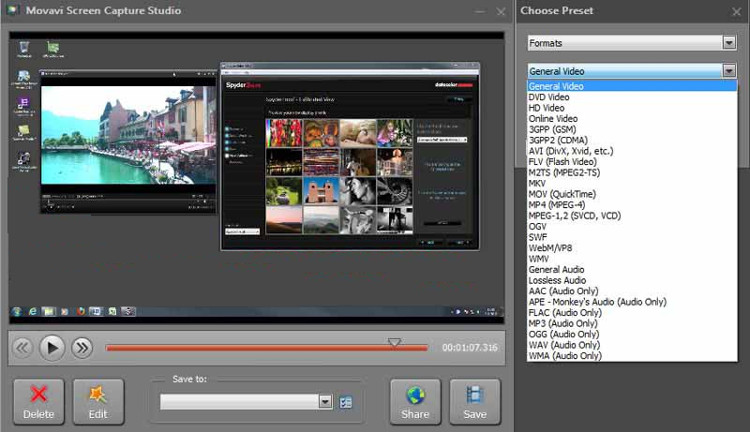
Task: Click the red playback progress bar
Action: [x=266, y=348]
